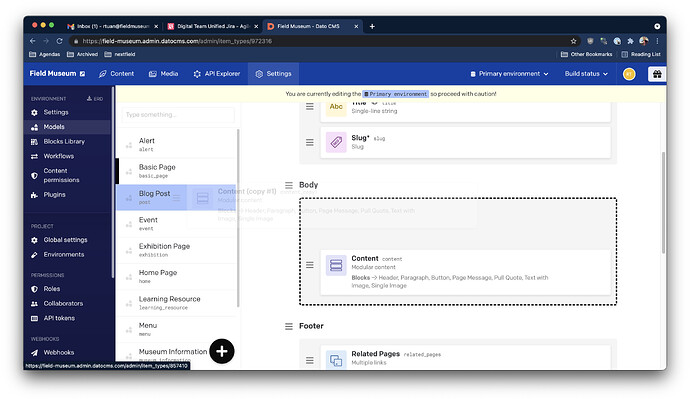Screen dimensions: 690x401
Task: Grab the Title field reorder handle
Action: 310,107
